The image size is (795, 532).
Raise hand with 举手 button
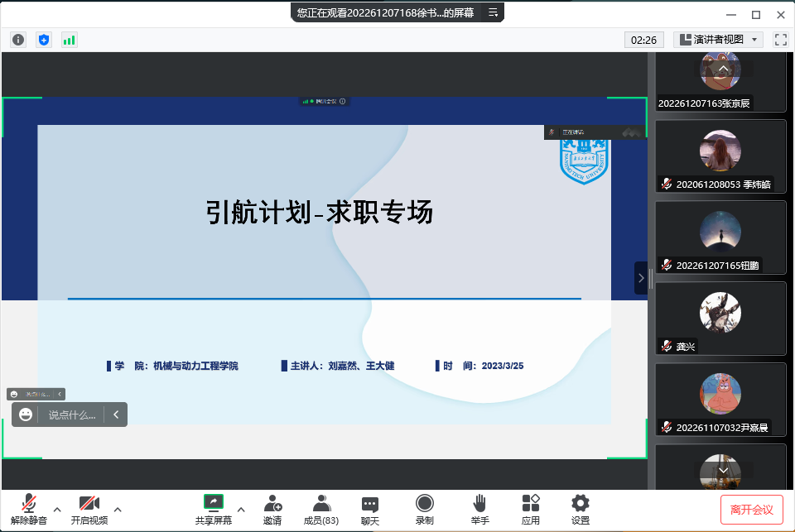tap(479, 509)
